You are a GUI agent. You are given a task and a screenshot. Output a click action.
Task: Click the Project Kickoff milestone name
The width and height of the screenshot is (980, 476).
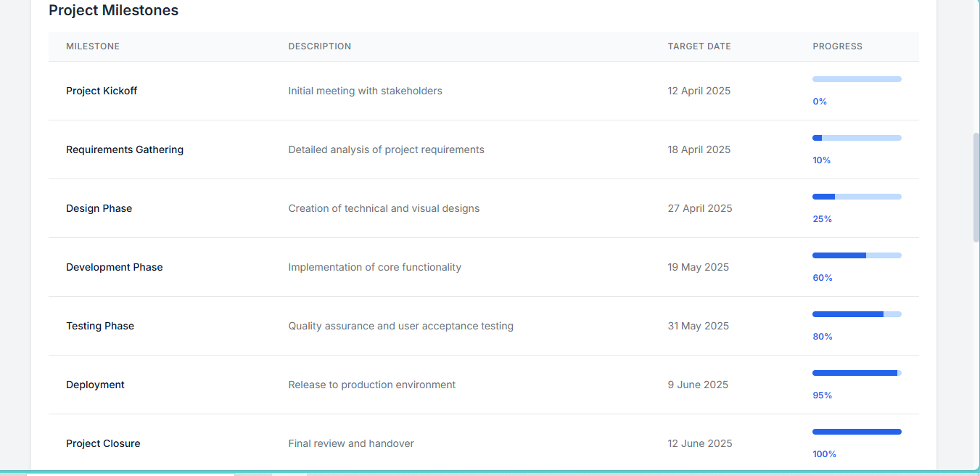(102, 91)
